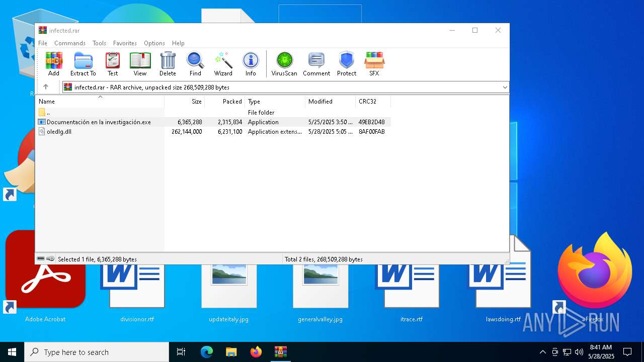Open the Tools menu
Screen dimensions: 644x362
point(99,43)
